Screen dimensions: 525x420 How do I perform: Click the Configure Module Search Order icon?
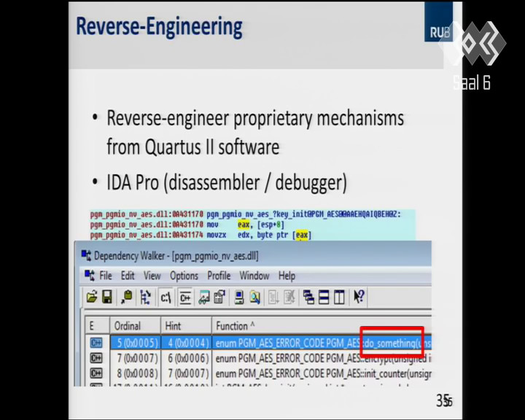[254, 297]
